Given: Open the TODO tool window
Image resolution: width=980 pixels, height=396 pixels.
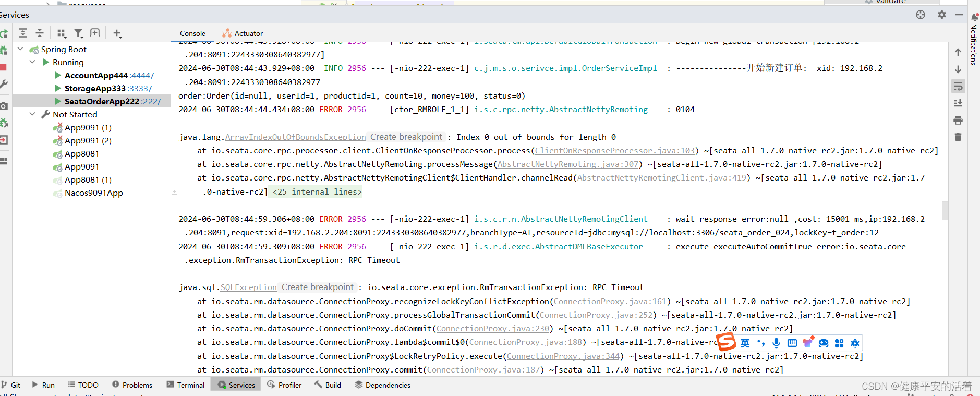Looking at the screenshot, I should (x=83, y=385).
